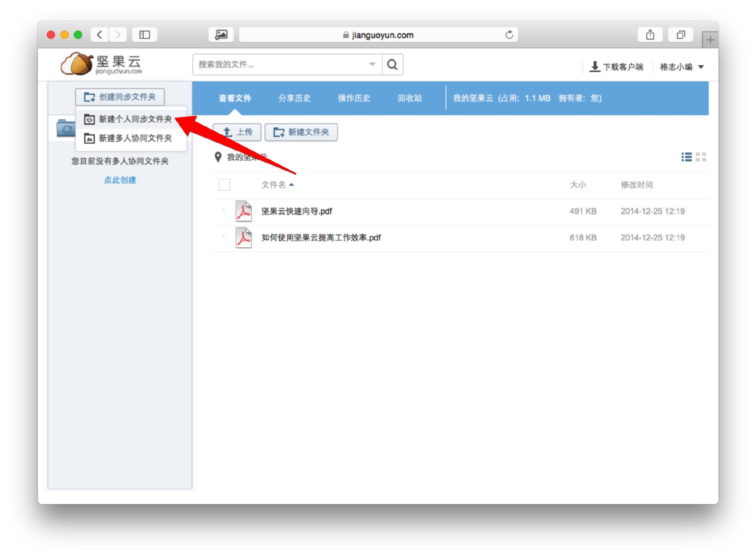Focus the 搜索我的文件 search field
Image resolution: width=756 pixels, height=558 pixels.
[x=281, y=65]
